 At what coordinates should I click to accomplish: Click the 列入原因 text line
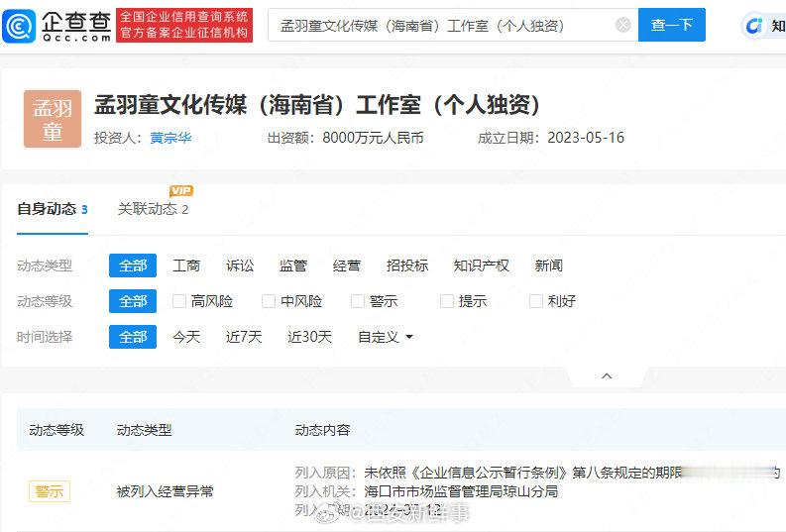tap(537, 473)
